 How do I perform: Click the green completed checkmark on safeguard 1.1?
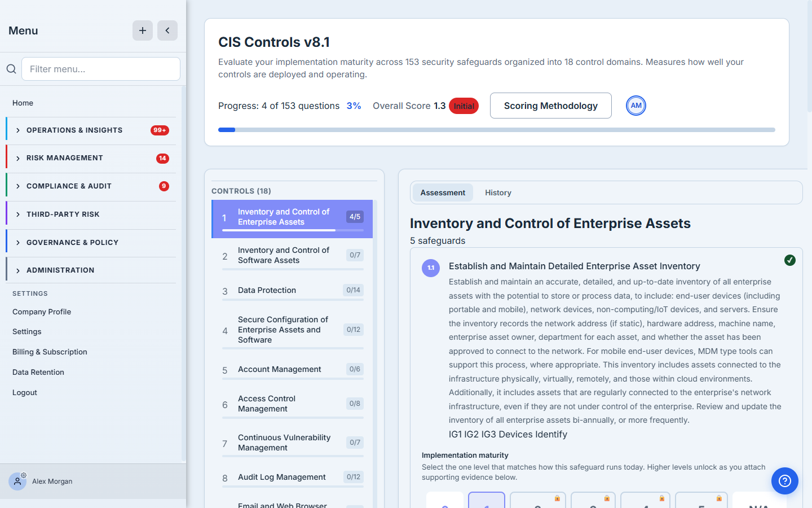pyautogui.click(x=790, y=260)
